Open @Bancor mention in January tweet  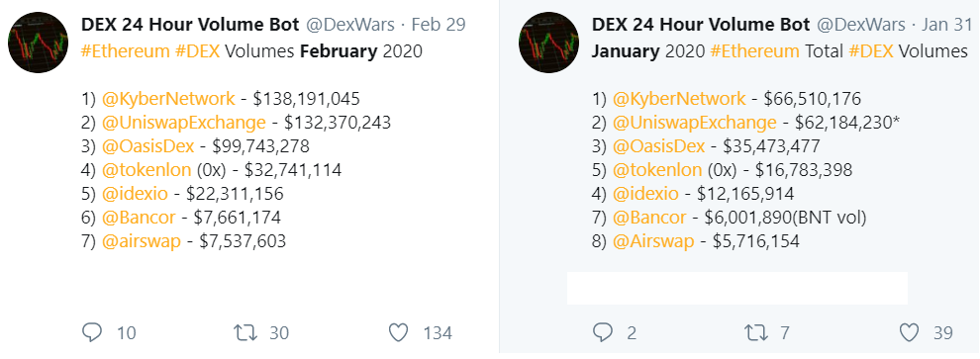(649, 218)
